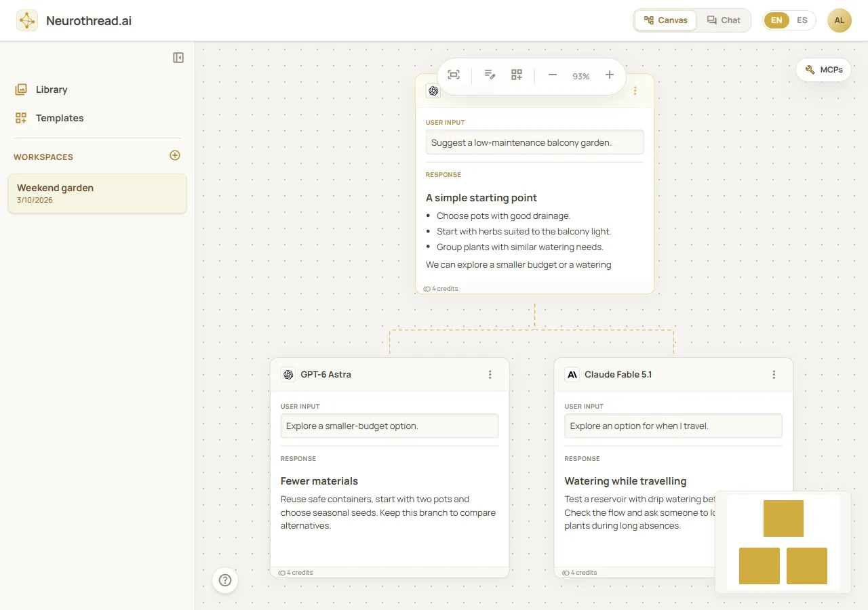Open GPT-6 Astra node options menu

pos(490,375)
